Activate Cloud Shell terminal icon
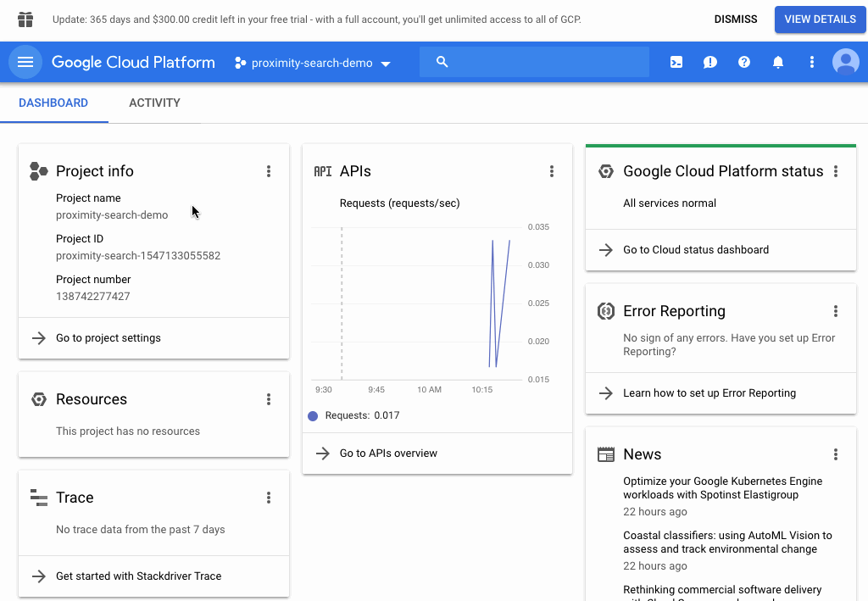Viewport: 868px width, 601px height. click(676, 62)
